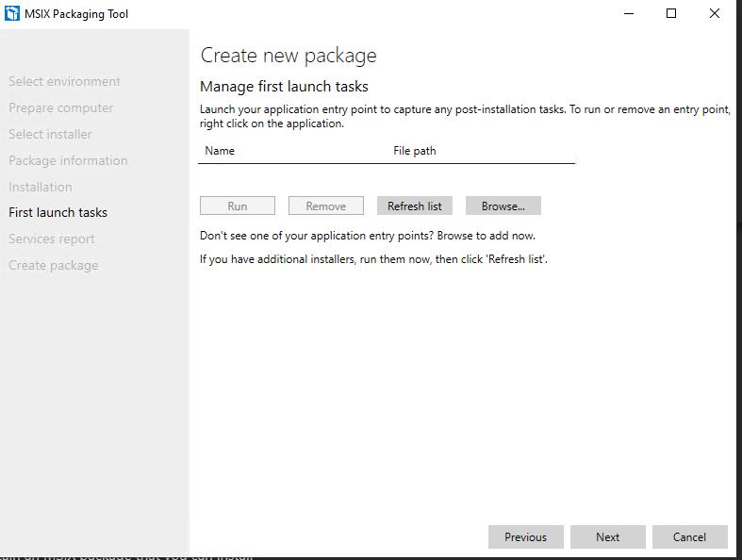Close the MSIX Packaging Tool window
742x560 pixels.
tap(715, 13)
